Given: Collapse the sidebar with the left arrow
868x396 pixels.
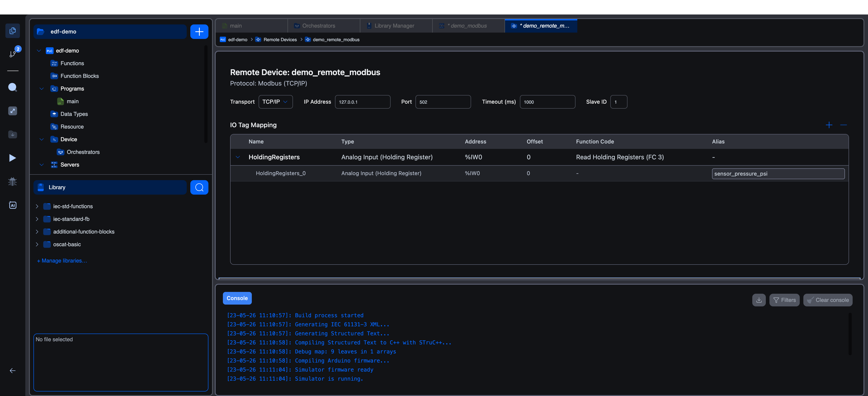Looking at the screenshot, I should pos(12,371).
